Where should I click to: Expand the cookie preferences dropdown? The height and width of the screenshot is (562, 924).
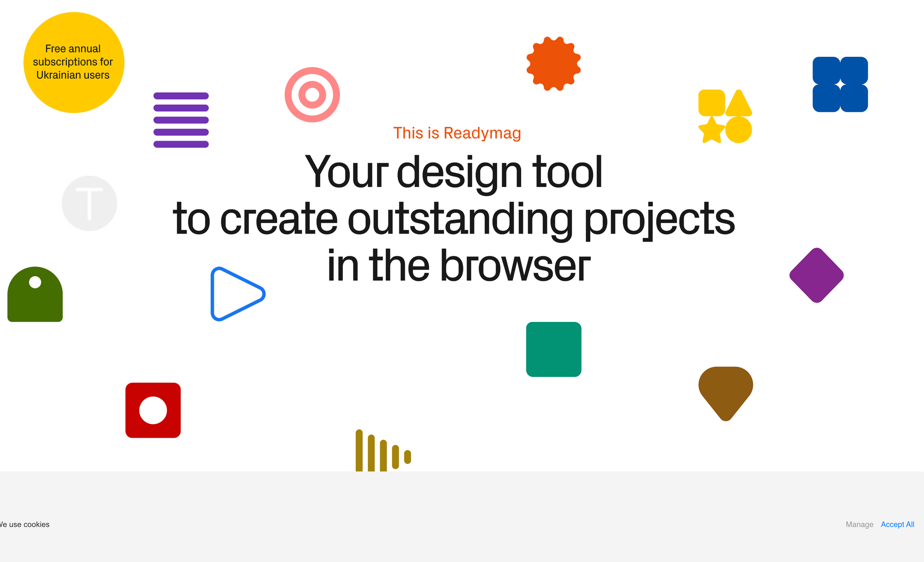tap(859, 525)
